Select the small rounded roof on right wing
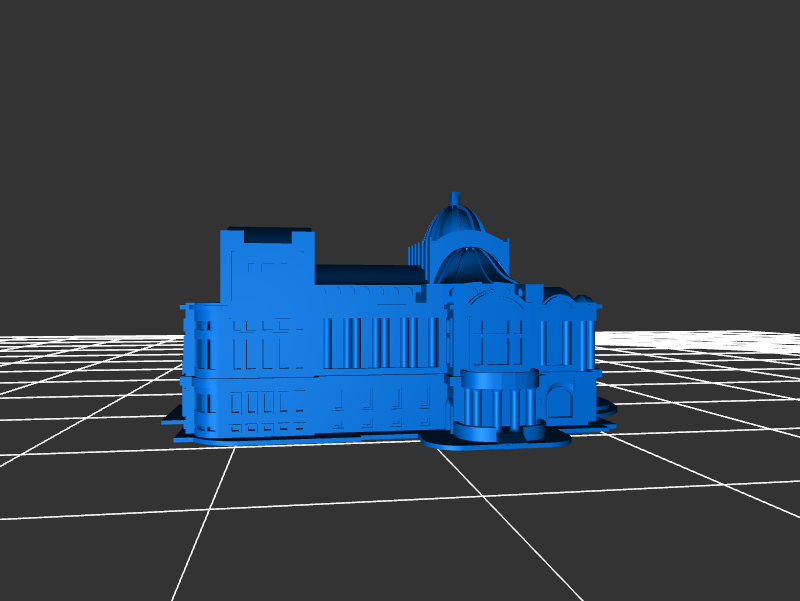The height and width of the screenshot is (601, 800). click(580, 299)
